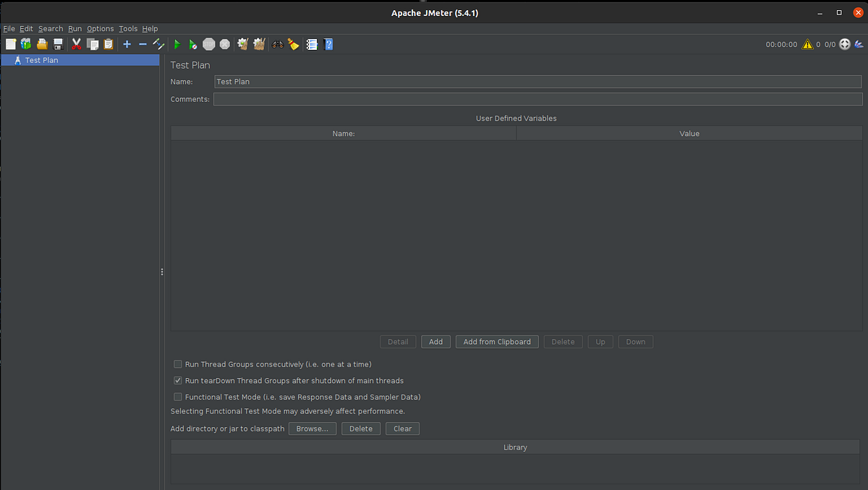The width and height of the screenshot is (868, 490).
Task: Click the New test plan icon
Action: [10, 44]
